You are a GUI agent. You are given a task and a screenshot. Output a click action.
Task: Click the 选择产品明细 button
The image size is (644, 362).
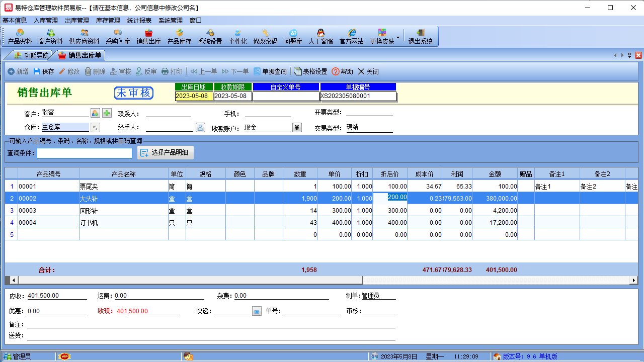click(165, 153)
